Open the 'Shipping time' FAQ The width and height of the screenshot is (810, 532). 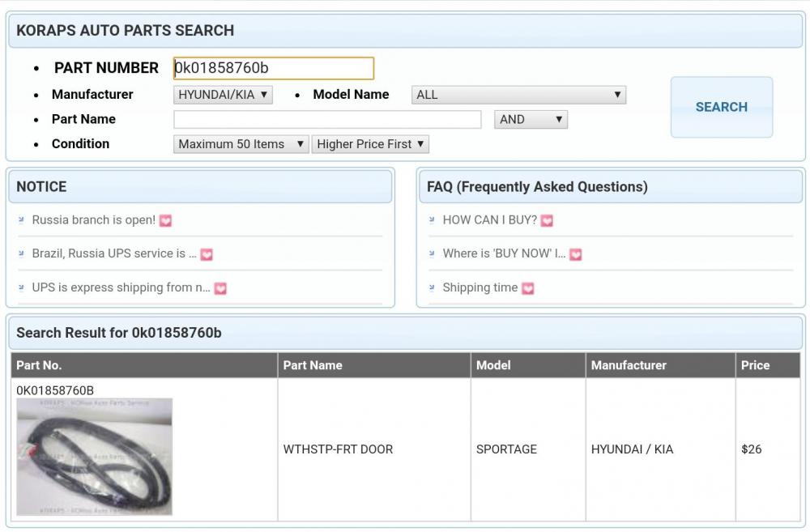click(480, 287)
